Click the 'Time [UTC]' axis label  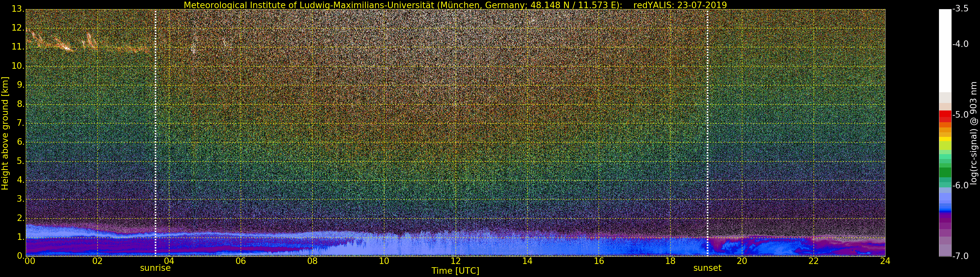pos(455,271)
